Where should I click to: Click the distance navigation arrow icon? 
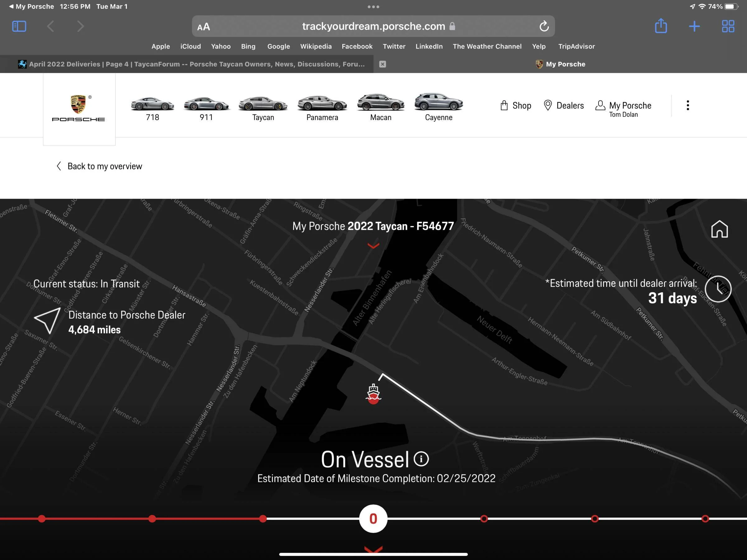pyautogui.click(x=47, y=321)
